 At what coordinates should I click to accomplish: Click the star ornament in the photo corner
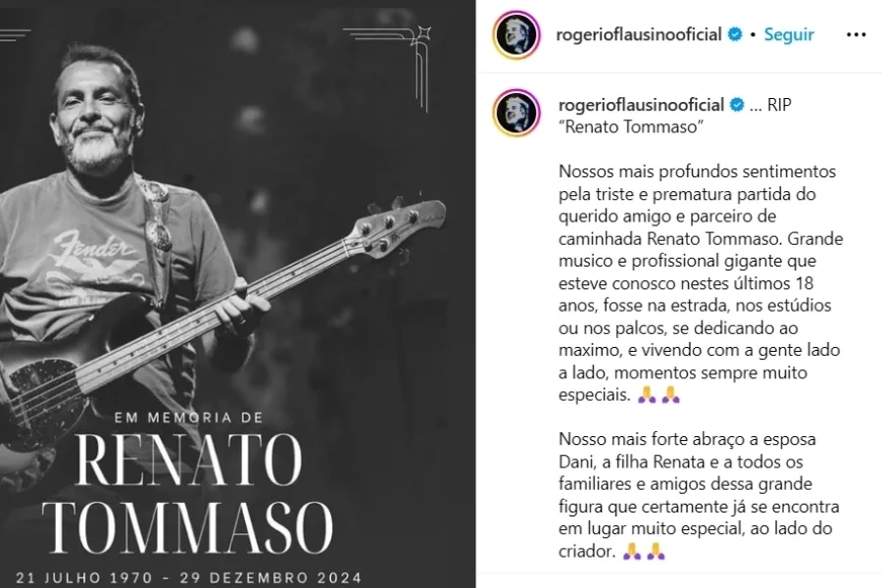point(421,35)
